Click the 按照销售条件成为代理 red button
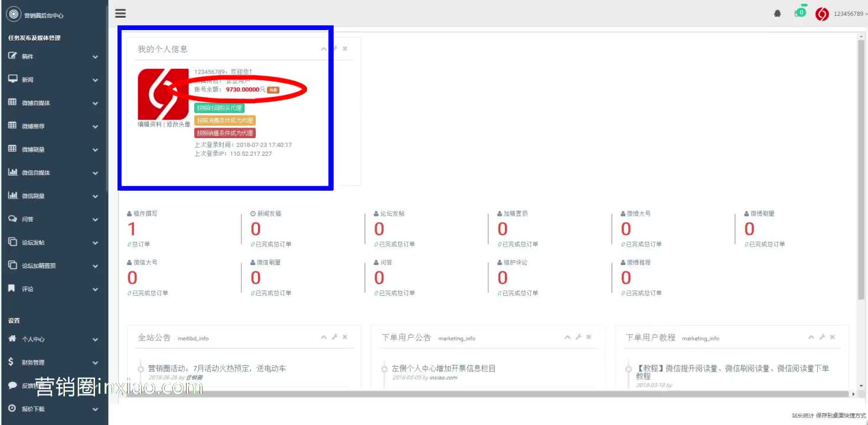The image size is (868, 425). pyautogui.click(x=225, y=133)
